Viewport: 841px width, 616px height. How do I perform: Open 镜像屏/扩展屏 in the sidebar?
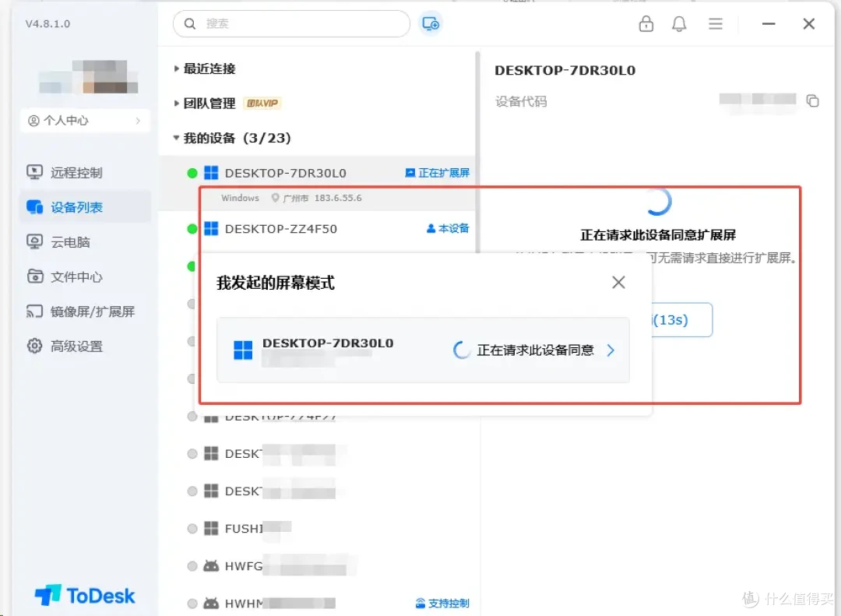point(85,312)
